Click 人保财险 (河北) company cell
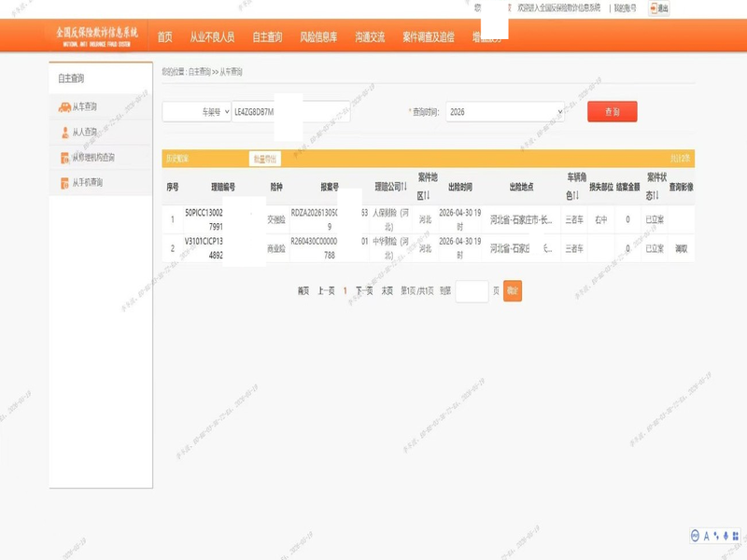The image size is (747, 560). 390,219
